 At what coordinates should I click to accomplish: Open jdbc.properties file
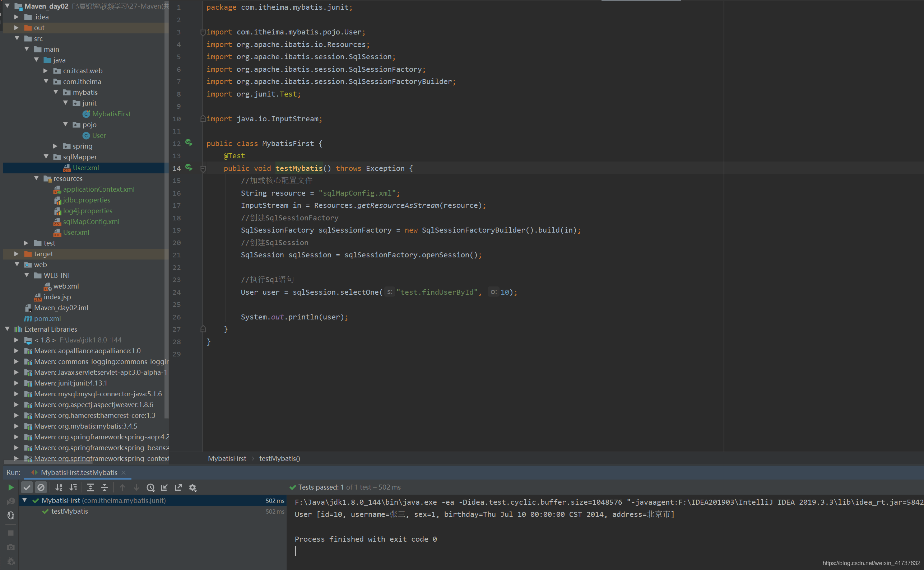pyautogui.click(x=86, y=200)
